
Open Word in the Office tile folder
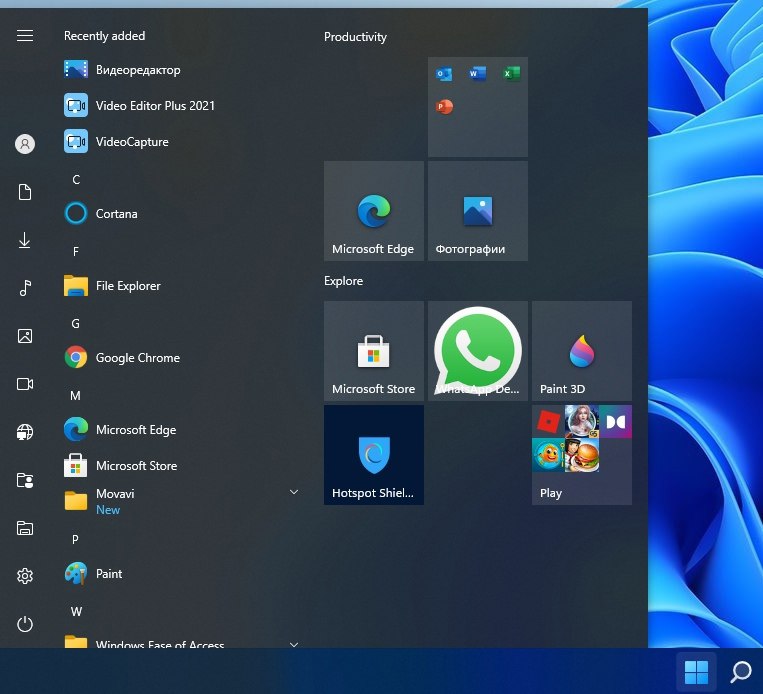click(477, 74)
